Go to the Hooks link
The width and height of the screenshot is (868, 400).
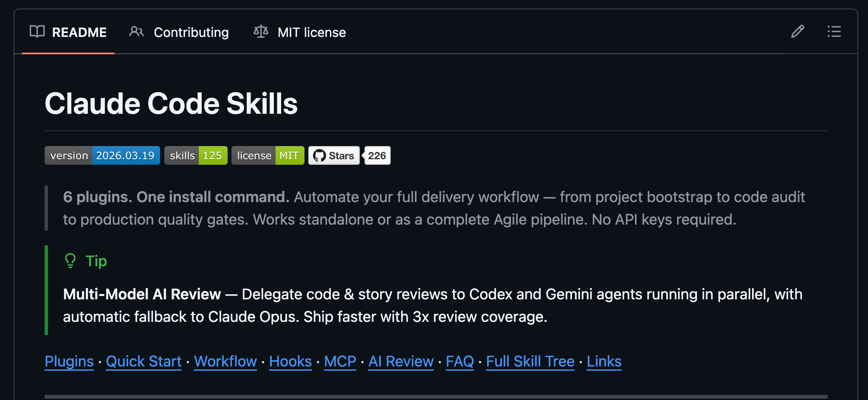pos(290,361)
